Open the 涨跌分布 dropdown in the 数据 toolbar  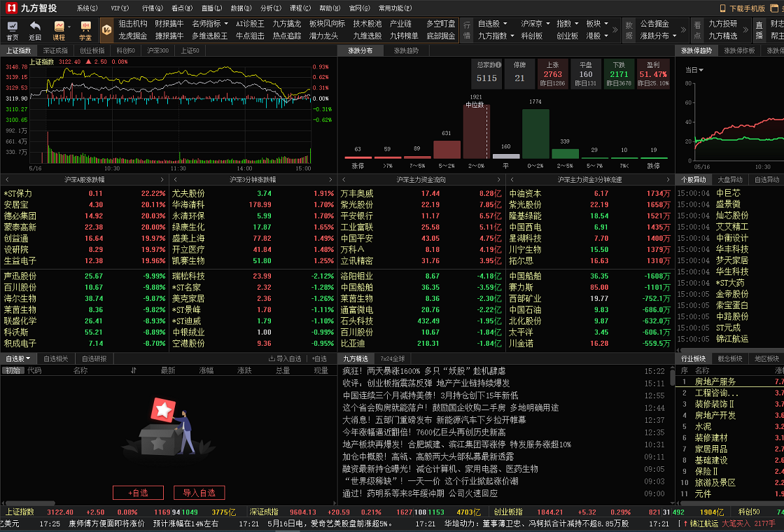pyautogui.click(x=659, y=36)
